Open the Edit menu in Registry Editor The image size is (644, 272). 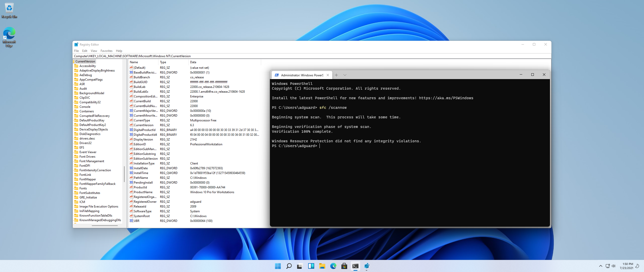click(x=85, y=51)
